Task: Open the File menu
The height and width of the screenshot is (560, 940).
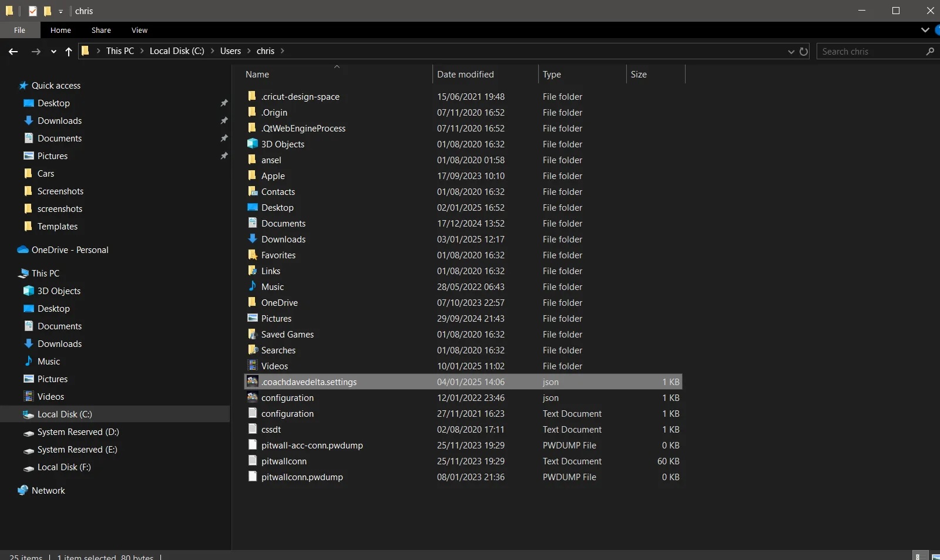Action: pos(19,30)
